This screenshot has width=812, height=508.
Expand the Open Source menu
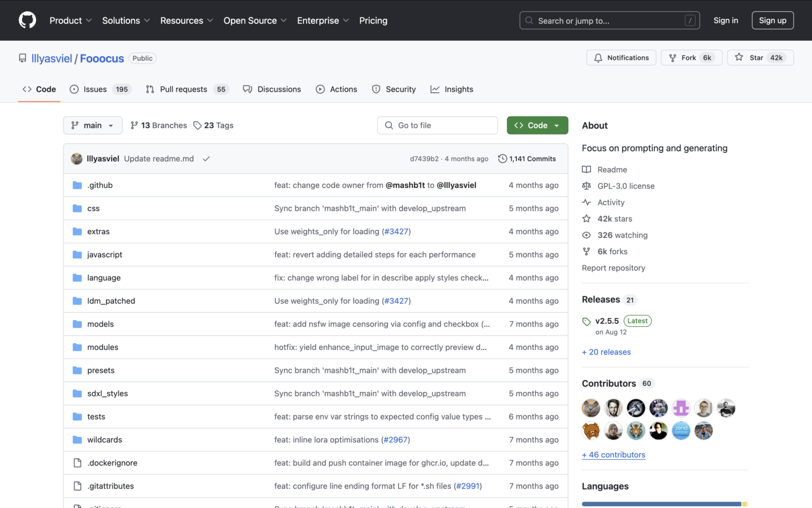click(255, 21)
